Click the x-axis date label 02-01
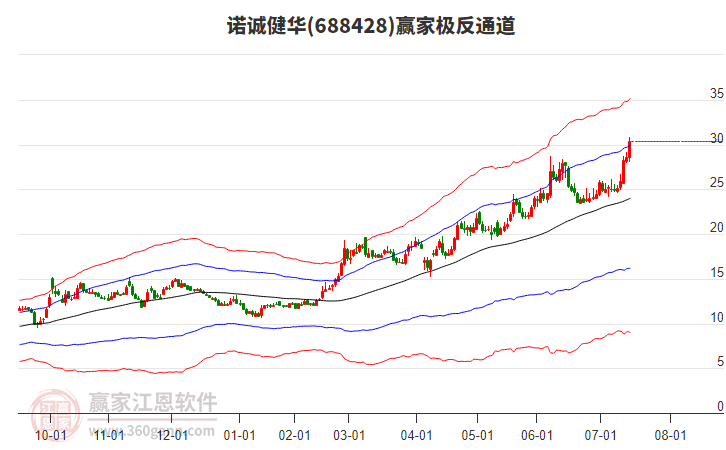 click(294, 436)
